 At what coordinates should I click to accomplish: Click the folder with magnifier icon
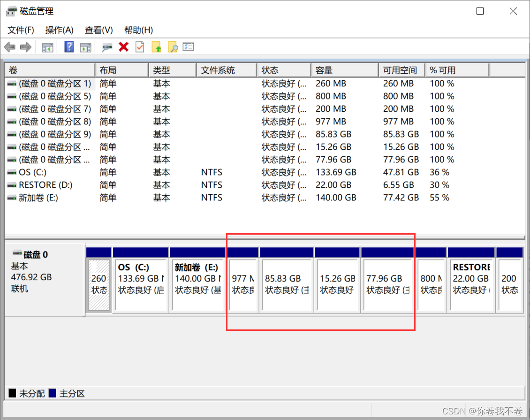pyautogui.click(x=173, y=47)
